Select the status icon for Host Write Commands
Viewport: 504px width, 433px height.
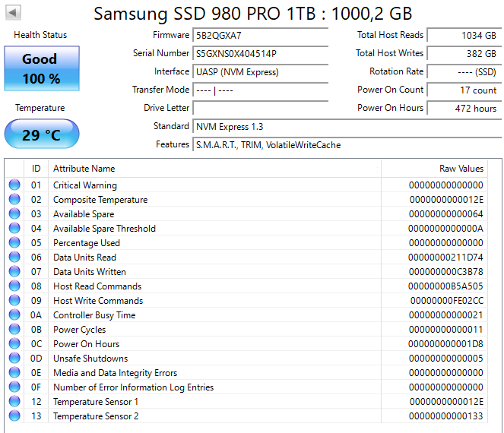pos(14,300)
